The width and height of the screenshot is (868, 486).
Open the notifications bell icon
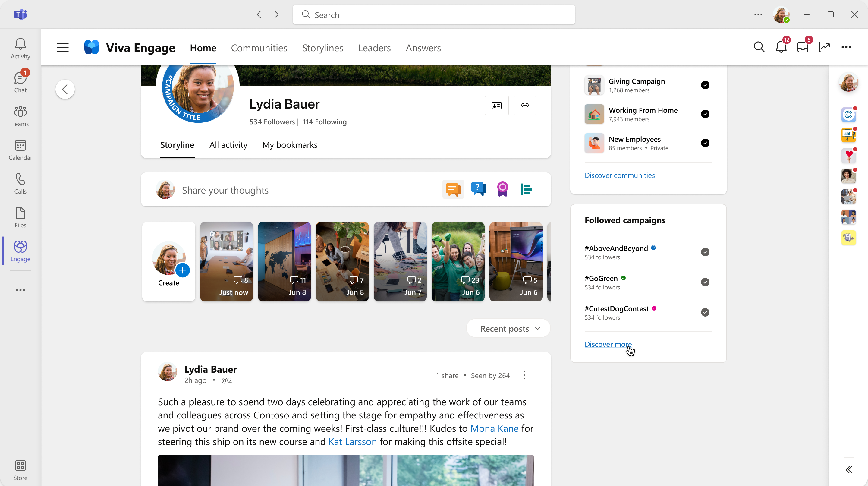781,46
